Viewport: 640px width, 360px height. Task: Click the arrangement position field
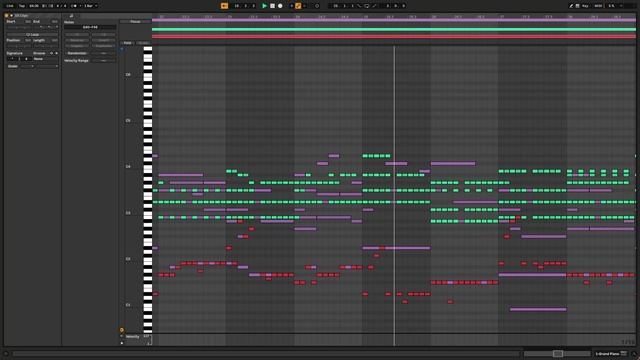coord(245,6)
